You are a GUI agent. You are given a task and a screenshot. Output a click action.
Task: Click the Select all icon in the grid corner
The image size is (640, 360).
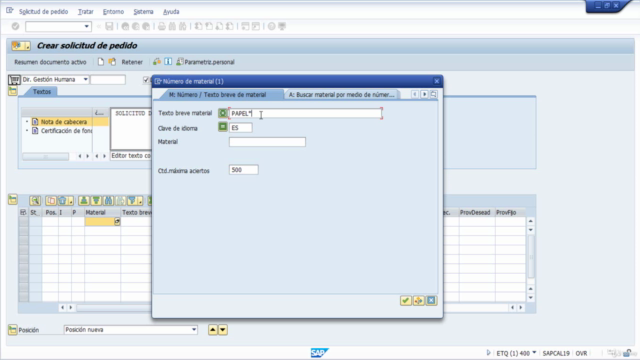23,212
